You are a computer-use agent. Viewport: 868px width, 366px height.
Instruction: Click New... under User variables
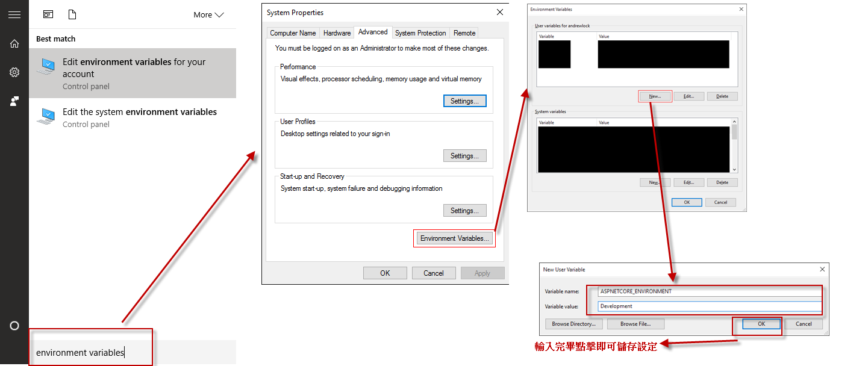(x=655, y=96)
